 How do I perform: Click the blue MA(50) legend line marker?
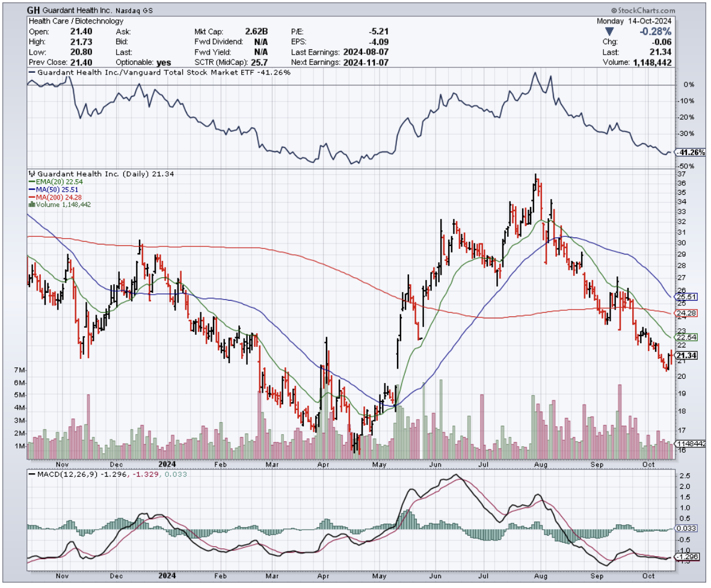tap(32, 189)
